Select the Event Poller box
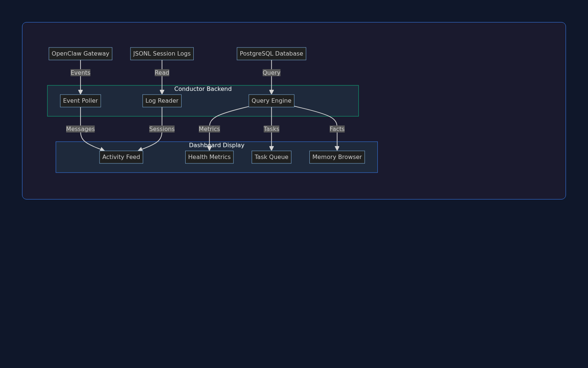This screenshot has width=588, height=368. click(80, 101)
